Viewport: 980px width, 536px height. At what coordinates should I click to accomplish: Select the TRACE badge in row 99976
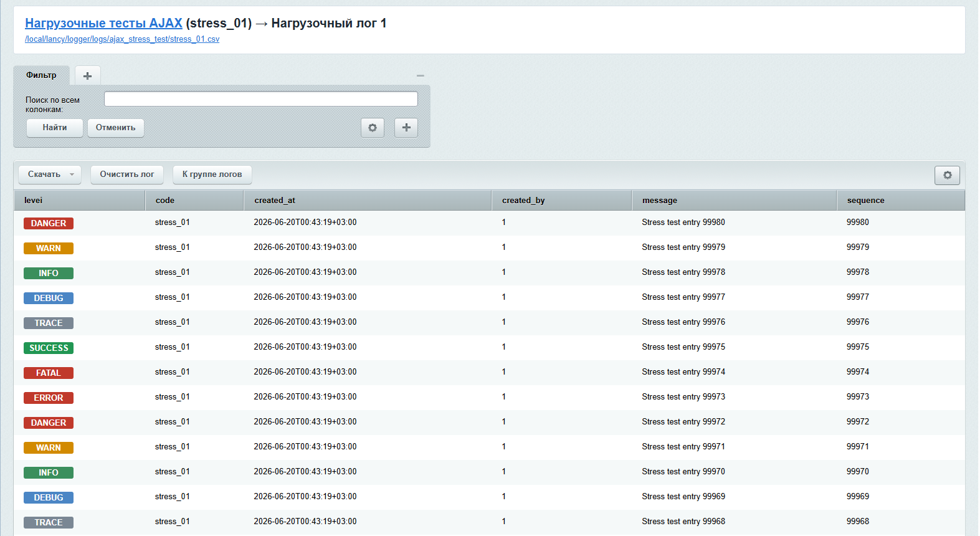[49, 323]
